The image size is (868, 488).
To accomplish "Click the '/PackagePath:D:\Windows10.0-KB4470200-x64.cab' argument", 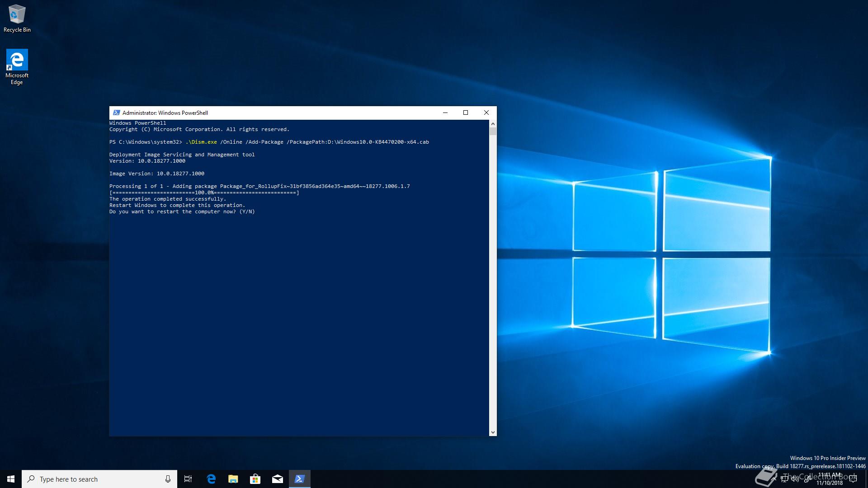I will point(358,142).
